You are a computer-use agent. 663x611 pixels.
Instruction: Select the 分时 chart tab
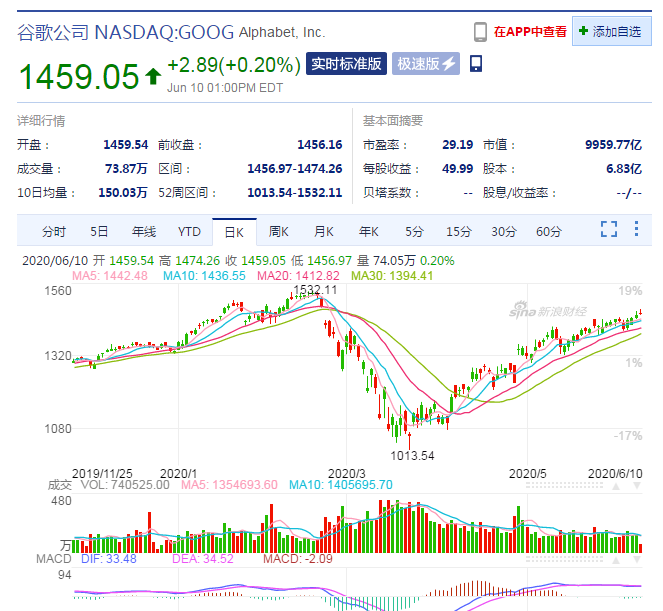click(54, 232)
